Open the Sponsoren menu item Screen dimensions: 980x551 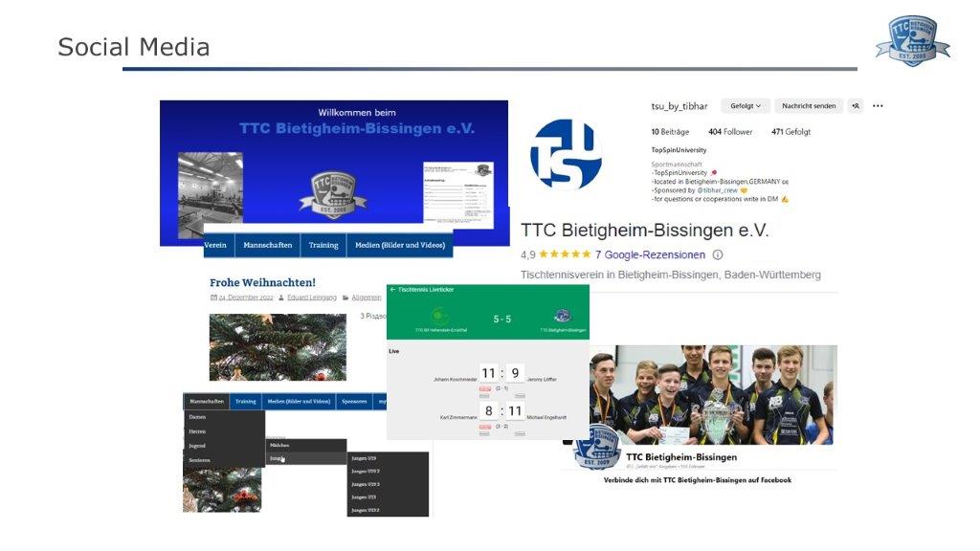pos(355,402)
